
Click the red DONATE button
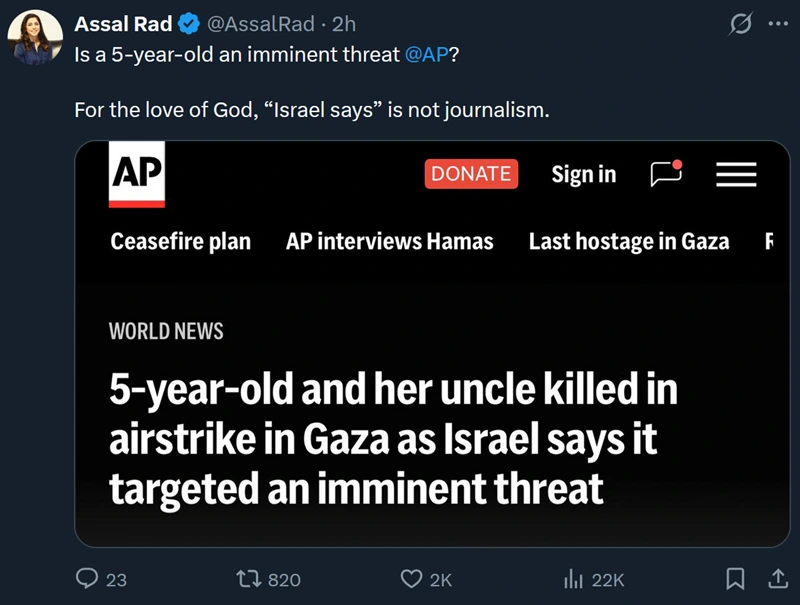click(x=471, y=174)
